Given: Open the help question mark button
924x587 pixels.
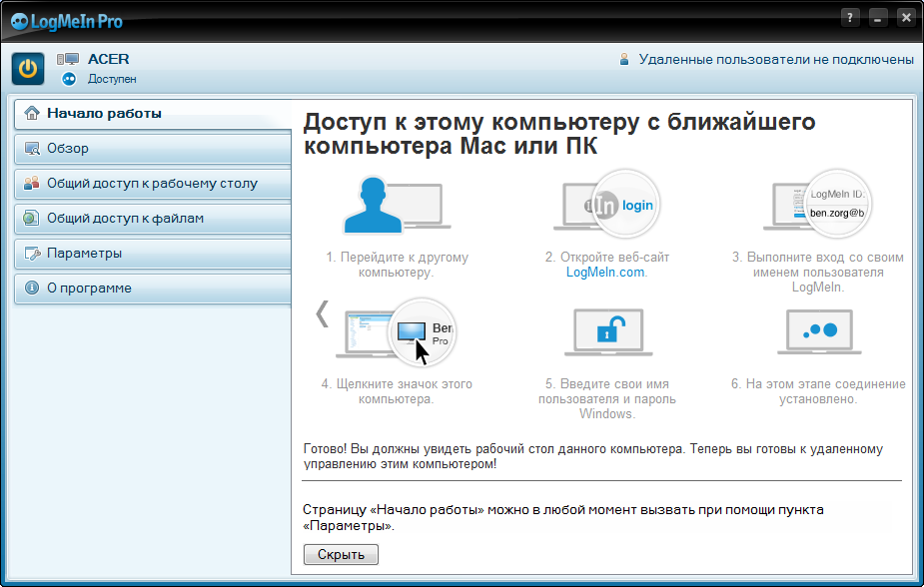Looking at the screenshot, I should pyautogui.click(x=850, y=18).
